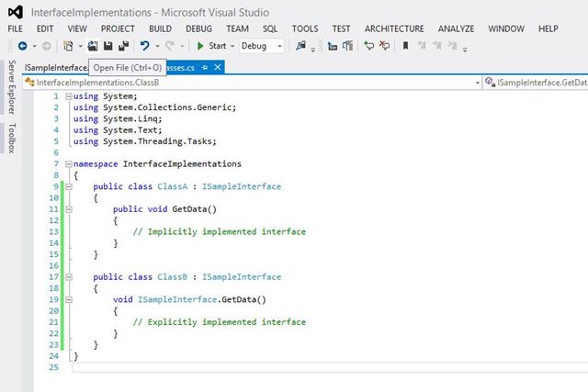This screenshot has width=588, height=392.
Task: Click the previous bookmark icon
Action: (422, 46)
